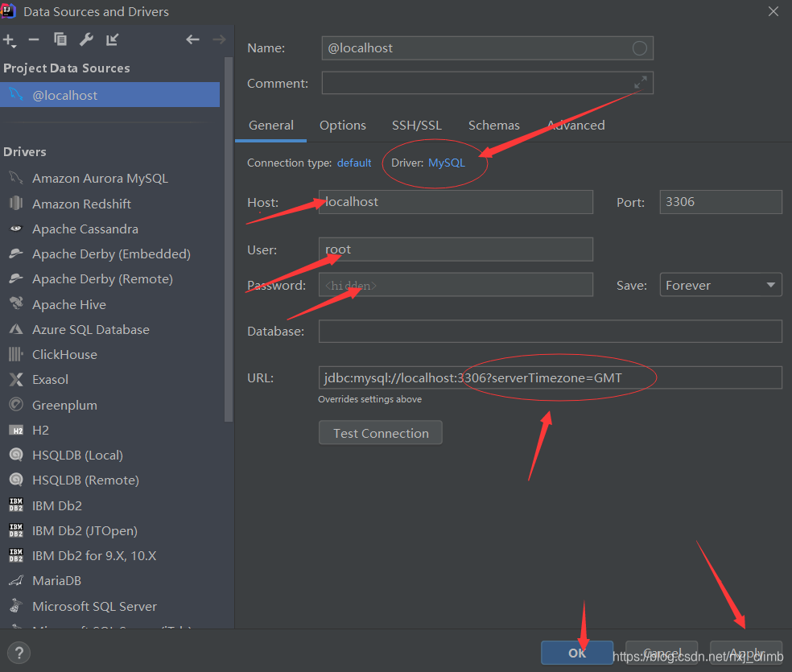The width and height of the screenshot is (792, 672).
Task: Open the Schemas tab
Action: (x=493, y=126)
